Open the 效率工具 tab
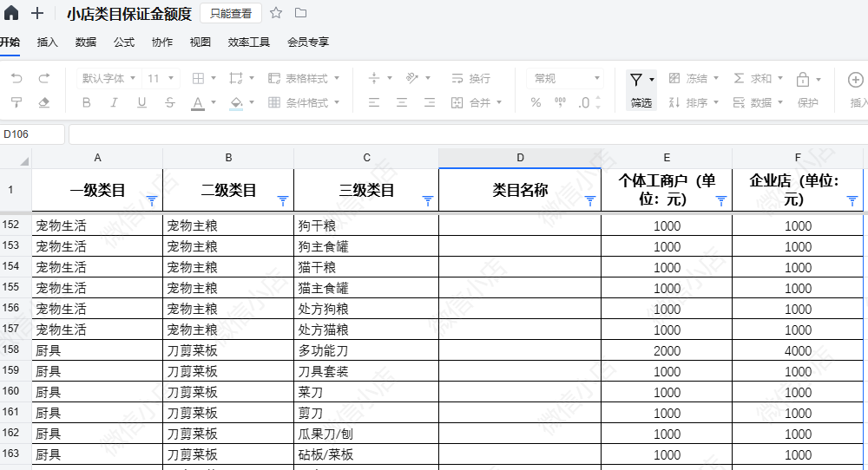 (248, 42)
